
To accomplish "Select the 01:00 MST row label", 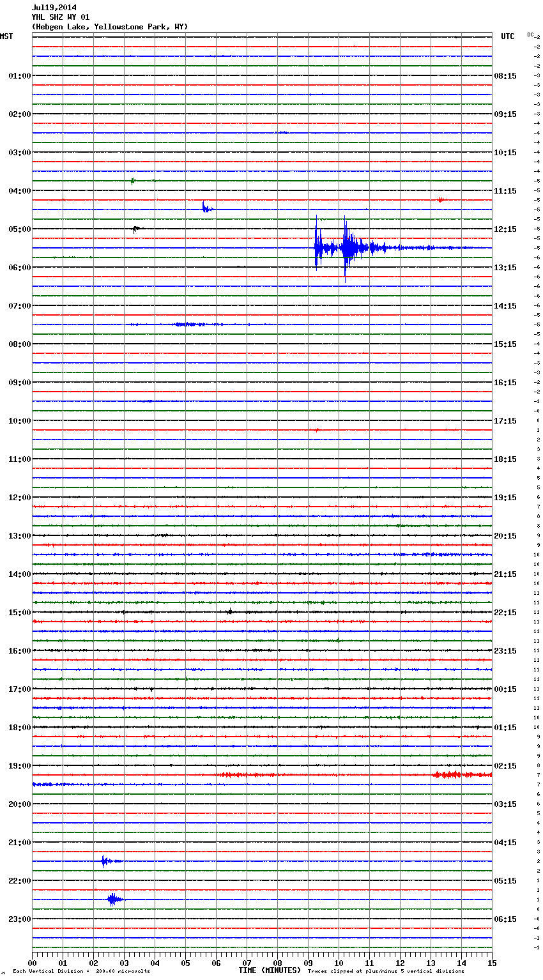I will click(19, 75).
